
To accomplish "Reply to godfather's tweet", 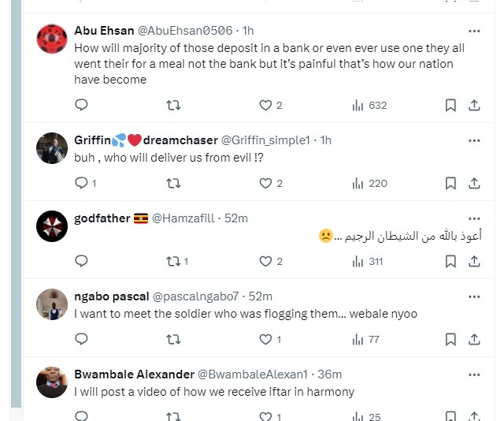I will click(x=81, y=261).
